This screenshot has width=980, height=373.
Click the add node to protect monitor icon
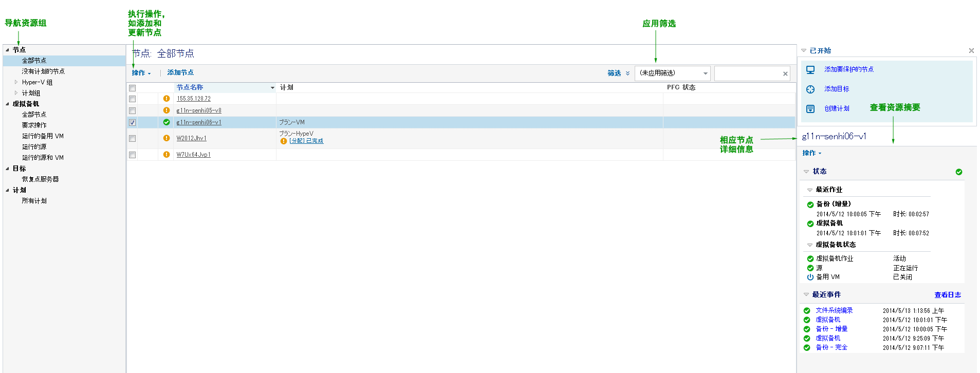coord(810,69)
